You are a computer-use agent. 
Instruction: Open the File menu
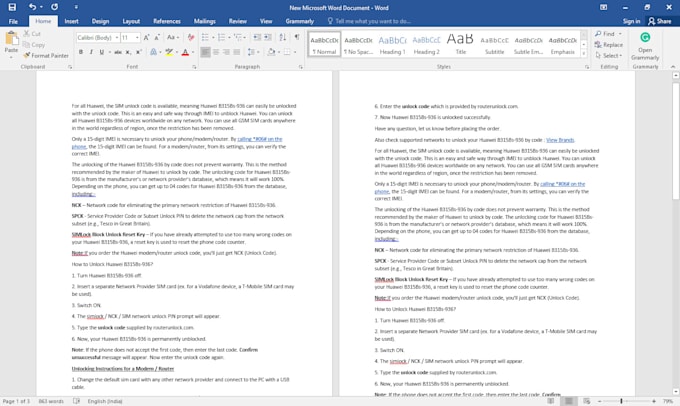(x=13, y=21)
